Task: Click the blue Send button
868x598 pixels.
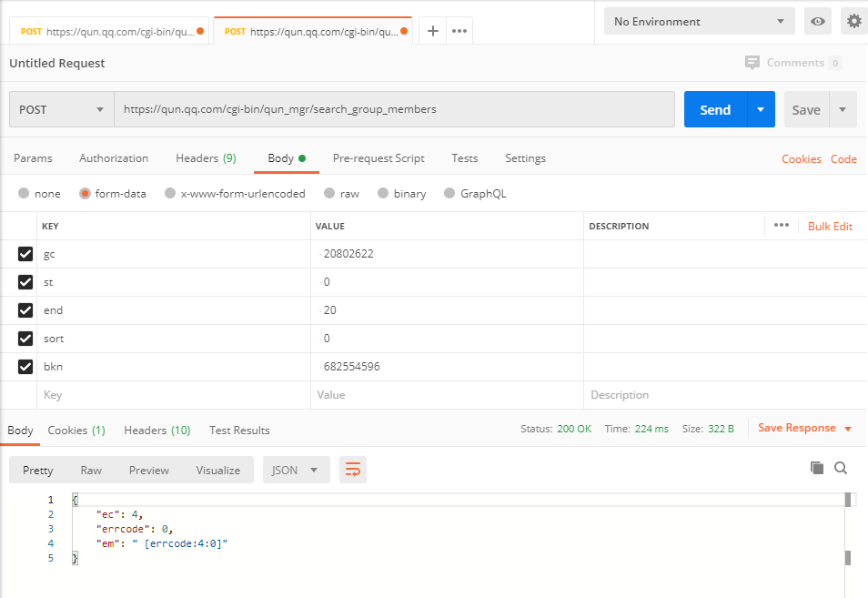Action: (x=715, y=109)
